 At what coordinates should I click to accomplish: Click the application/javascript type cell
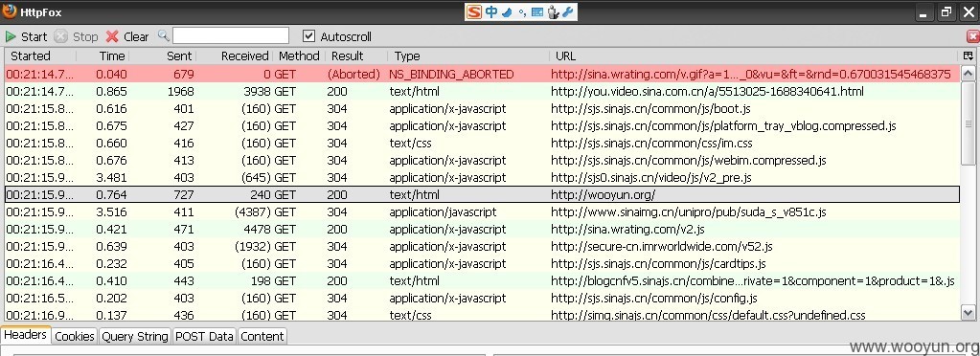click(x=443, y=211)
